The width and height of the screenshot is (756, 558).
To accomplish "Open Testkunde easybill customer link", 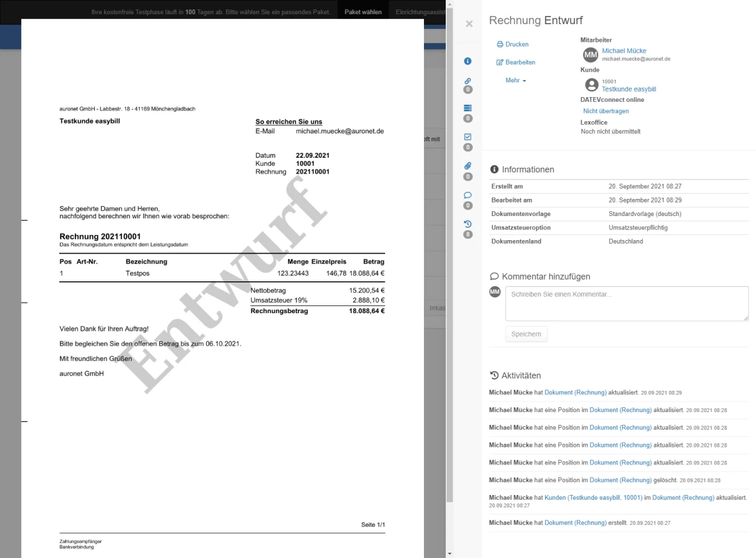I will point(629,89).
